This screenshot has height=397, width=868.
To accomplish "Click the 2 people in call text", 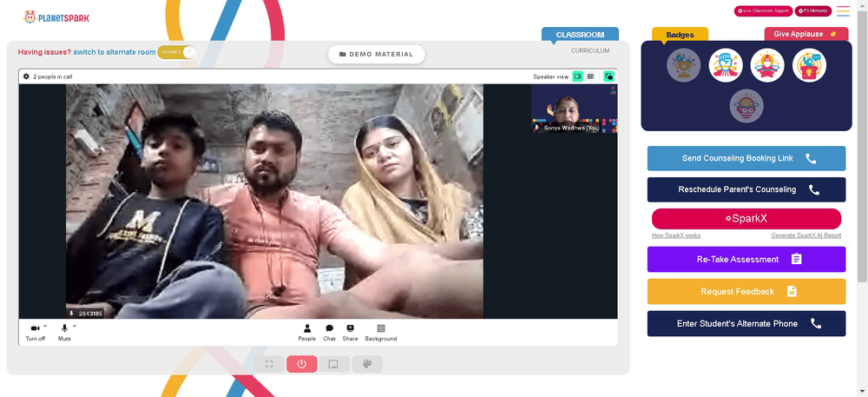I will [x=53, y=77].
